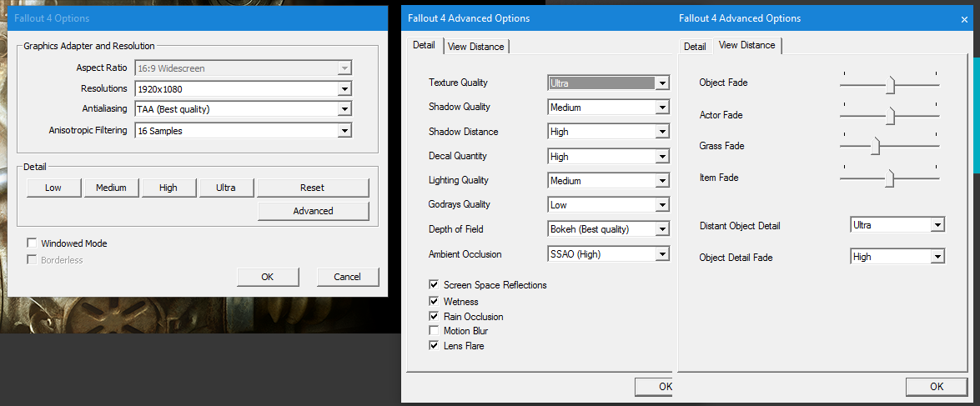Click the Distant Object Detail label
Viewport: 980px width, 406px height.
(x=740, y=225)
